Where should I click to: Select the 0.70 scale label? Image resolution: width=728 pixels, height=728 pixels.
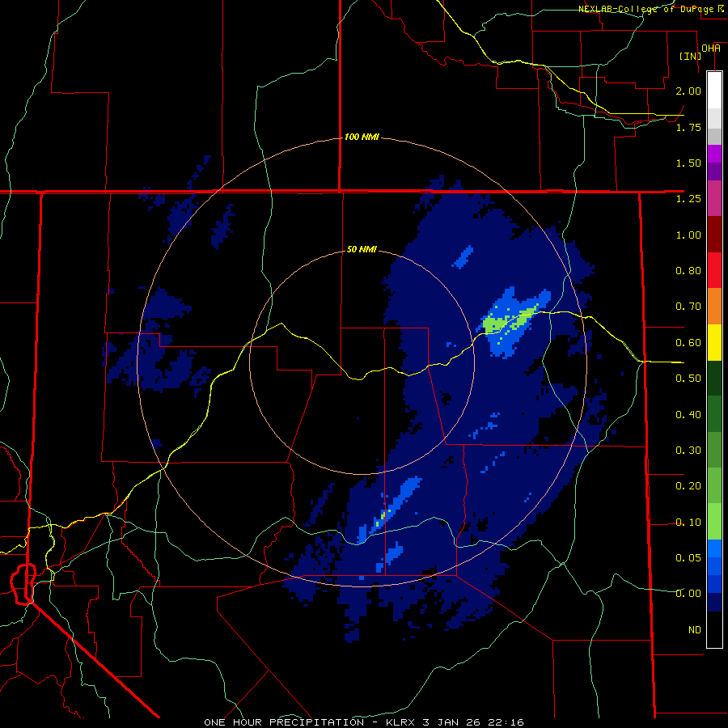coord(688,307)
